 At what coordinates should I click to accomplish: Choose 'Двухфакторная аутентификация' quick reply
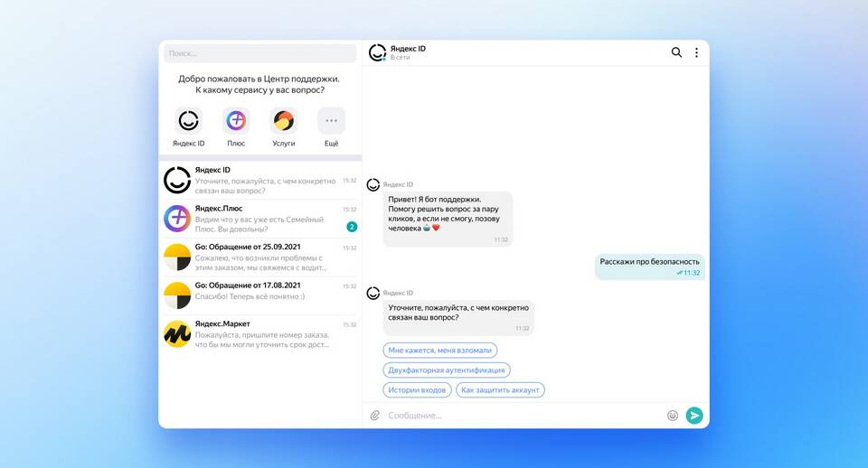click(x=447, y=370)
